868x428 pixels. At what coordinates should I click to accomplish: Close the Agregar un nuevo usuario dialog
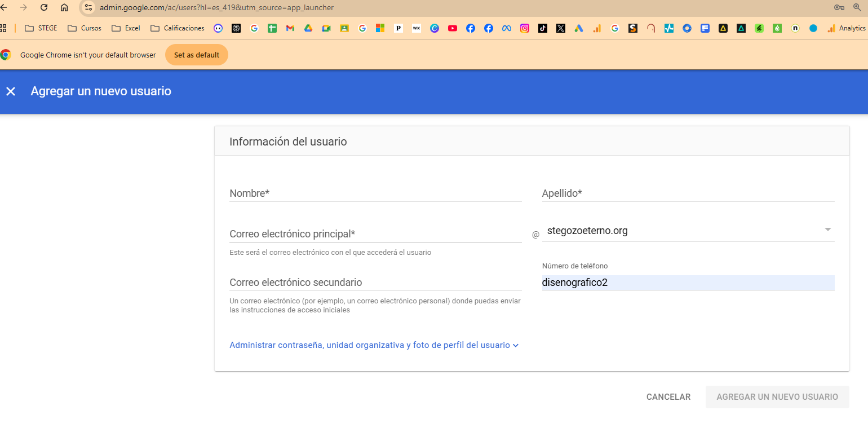[11, 91]
